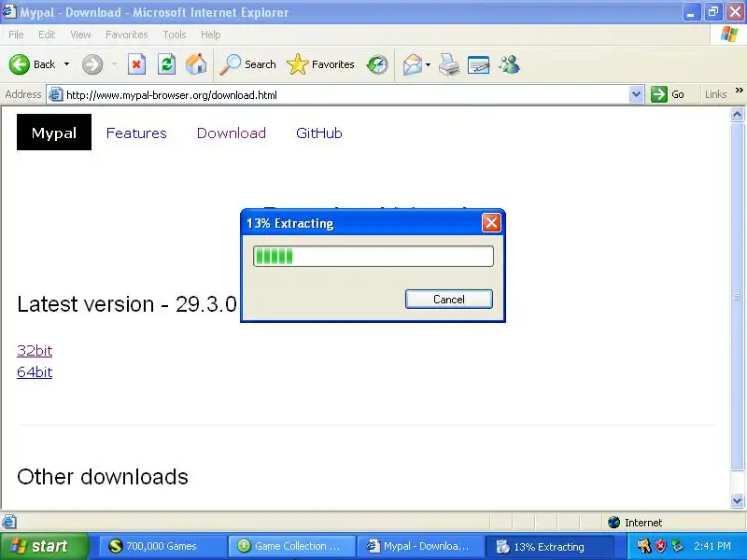Cancel the extraction dialog

tap(449, 299)
